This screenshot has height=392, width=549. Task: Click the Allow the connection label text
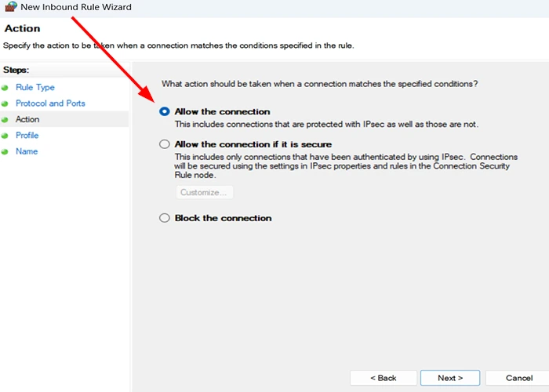pyautogui.click(x=222, y=111)
